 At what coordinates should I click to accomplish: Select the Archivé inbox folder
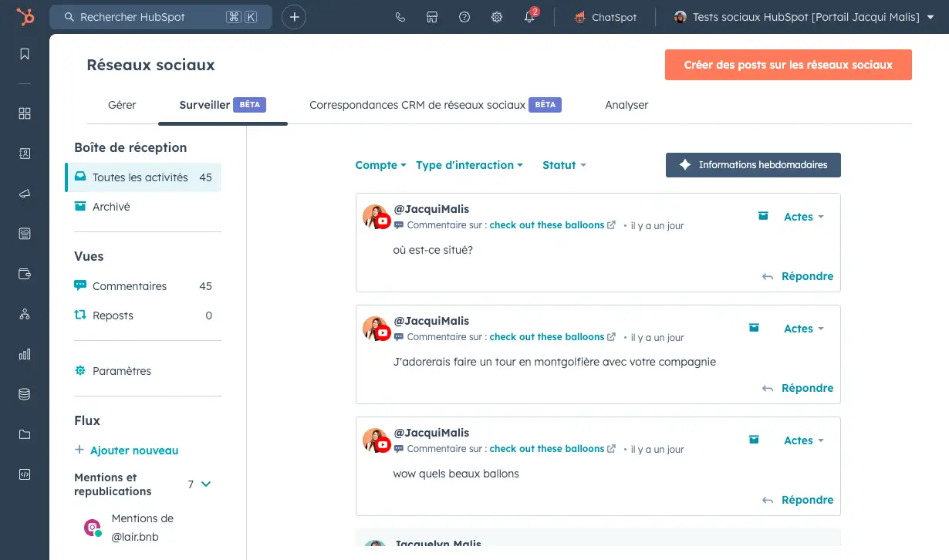(x=111, y=207)
